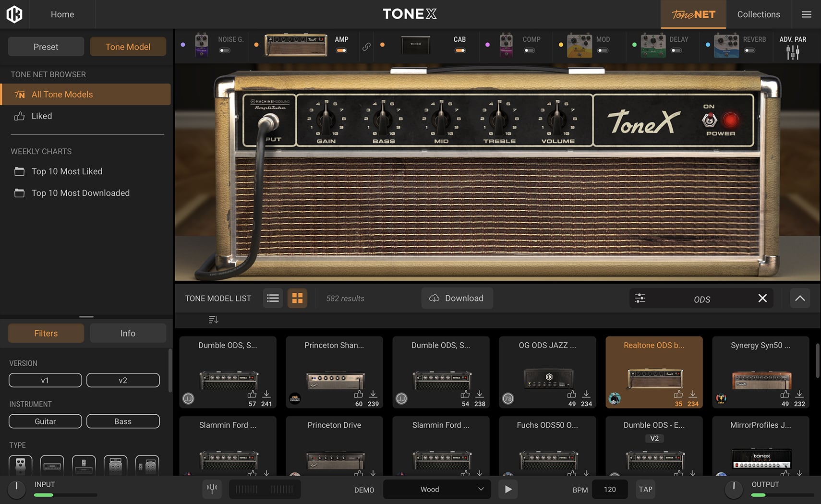821x504 pixels.
Task: Open the hamburger menu icon
Action: point(806,14)
